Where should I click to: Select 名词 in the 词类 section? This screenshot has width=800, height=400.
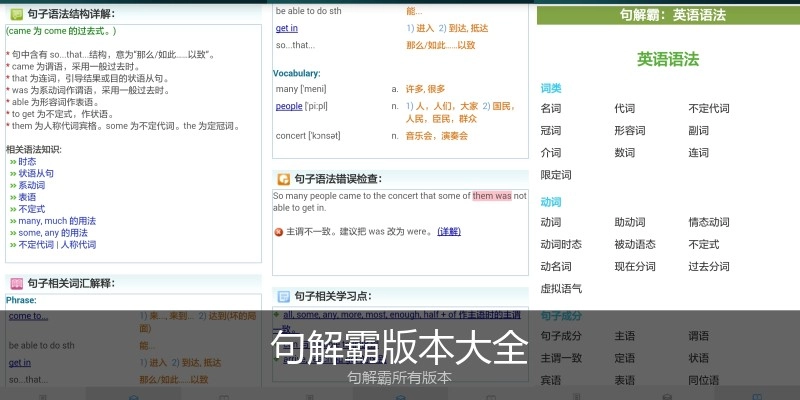coord(551,109)
